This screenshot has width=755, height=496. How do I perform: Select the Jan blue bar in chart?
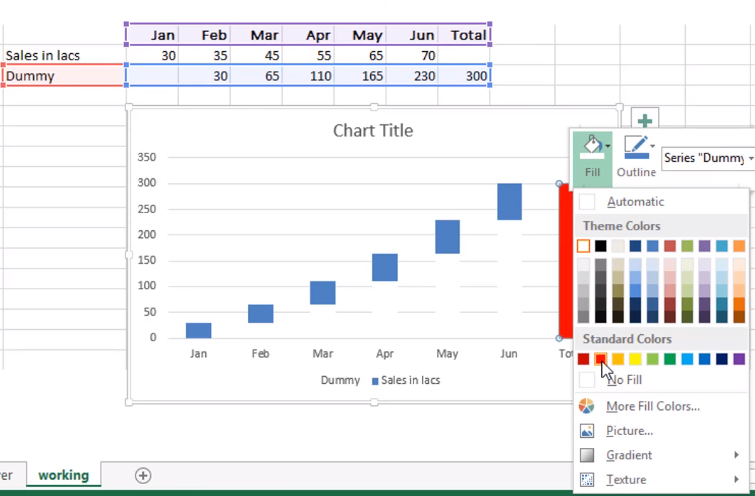coord(198,330)
